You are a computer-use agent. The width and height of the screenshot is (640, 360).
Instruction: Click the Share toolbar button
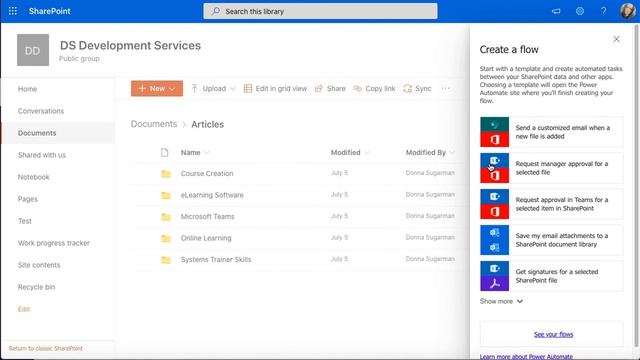330,89
